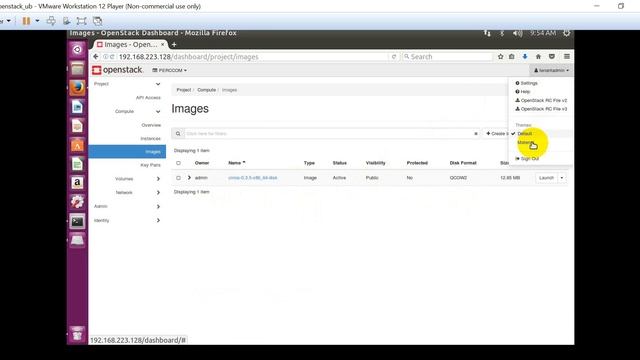Open the Files manager in the launcher
The width and height of the screenshot is (640, 360).
pos(77,69)
